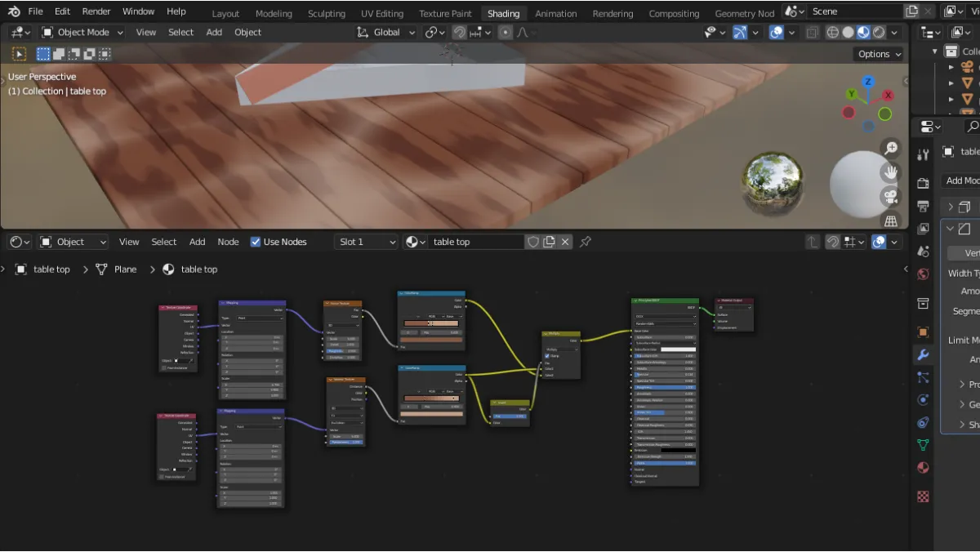This screenshot has height=552, width=980.
Task: Switch to the Rendering workspace tab
Action: point(612,14)
